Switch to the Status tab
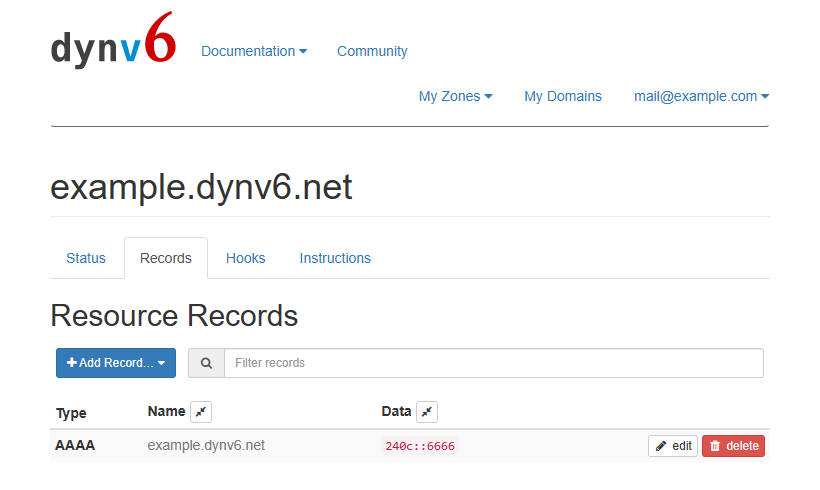Screen dimensions: 820x490 pos(86,258)
